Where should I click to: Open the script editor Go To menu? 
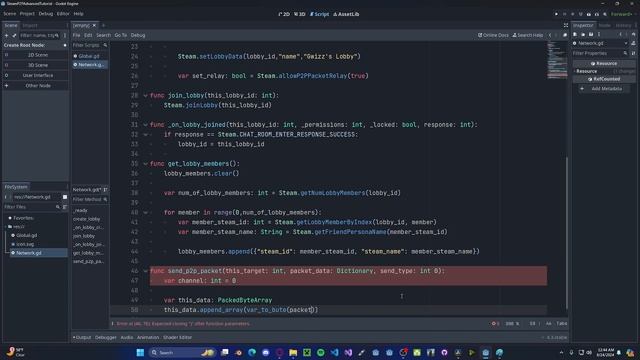[x=120, y=35]
